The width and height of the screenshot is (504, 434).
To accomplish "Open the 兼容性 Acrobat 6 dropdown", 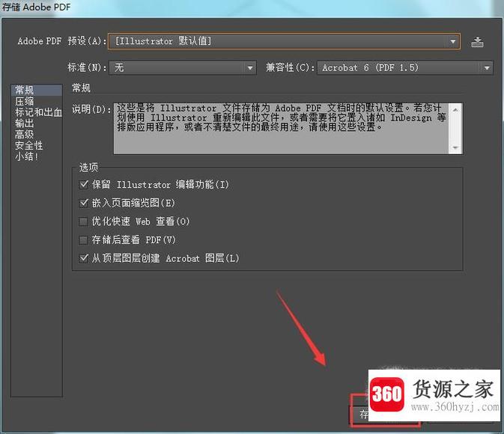I will (x=404, y=68).
